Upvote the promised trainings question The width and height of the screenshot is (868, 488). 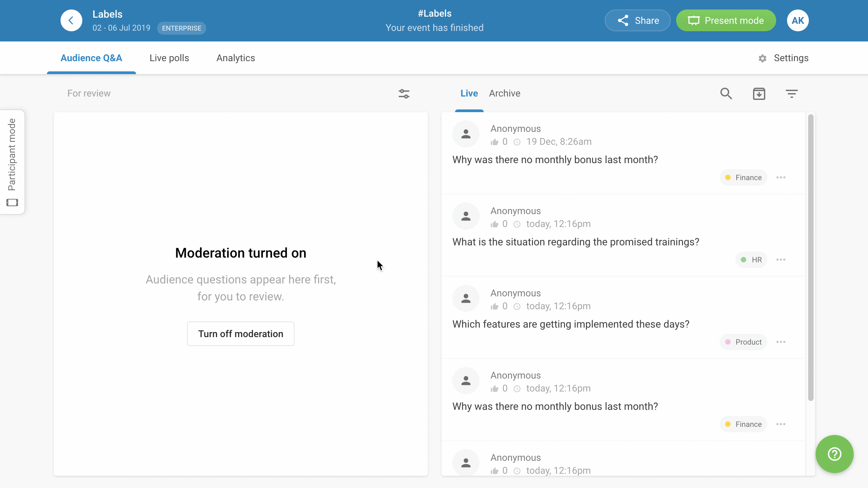(x=495, y=224)
